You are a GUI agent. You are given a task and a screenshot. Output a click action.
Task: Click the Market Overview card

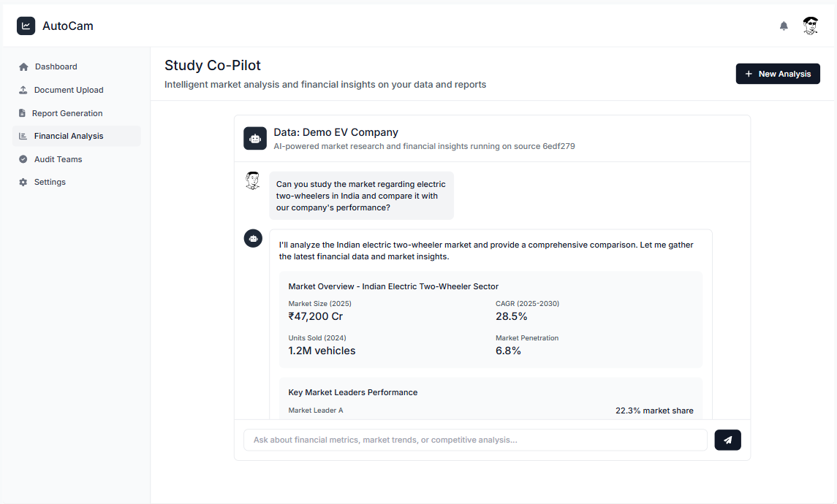pos(491,320)
